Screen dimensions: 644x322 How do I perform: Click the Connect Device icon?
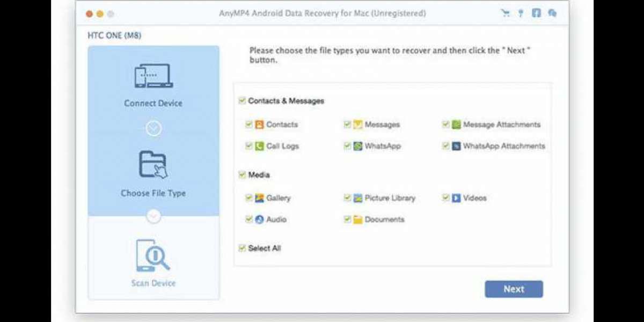(x=153, y=76)
